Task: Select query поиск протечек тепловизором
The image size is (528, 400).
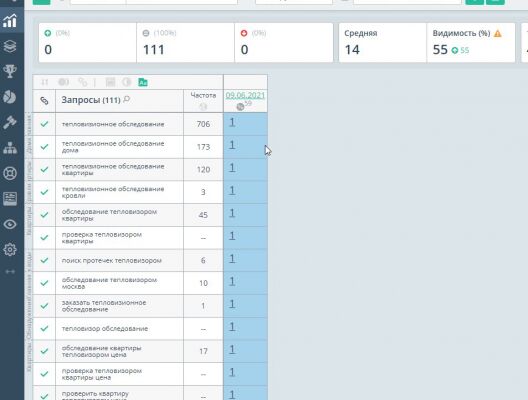Action: [x=112, y=261]
